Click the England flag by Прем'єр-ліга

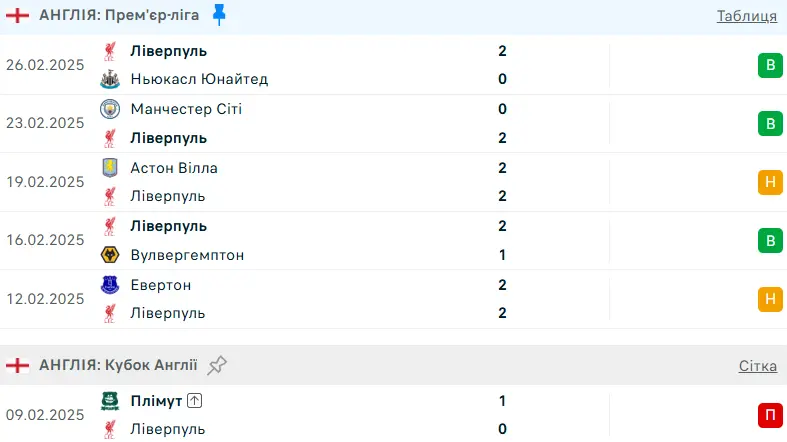17,15
